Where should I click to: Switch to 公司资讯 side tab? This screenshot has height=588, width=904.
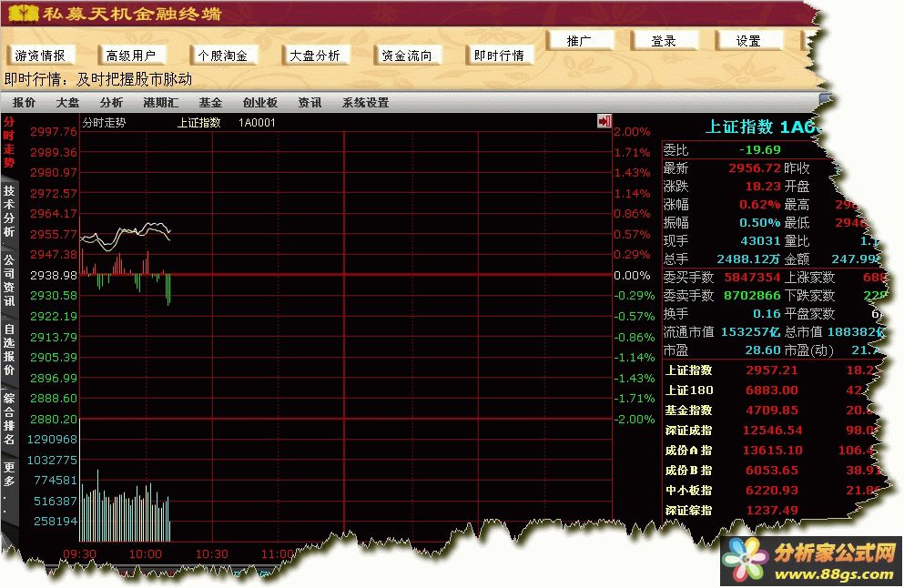8,279
